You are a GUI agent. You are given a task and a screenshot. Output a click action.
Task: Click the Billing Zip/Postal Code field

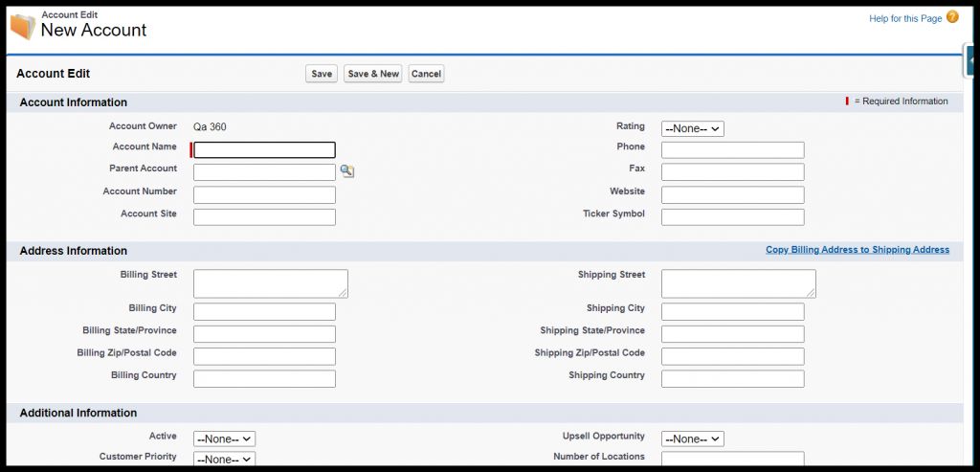pos(264,356)
